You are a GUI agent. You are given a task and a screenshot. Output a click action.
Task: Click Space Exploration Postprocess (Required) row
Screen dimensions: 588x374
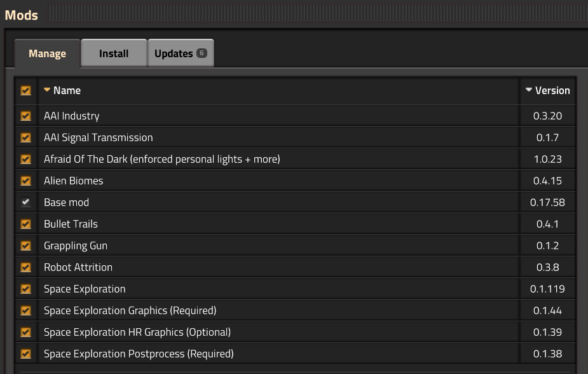click(x=295, y=354)
